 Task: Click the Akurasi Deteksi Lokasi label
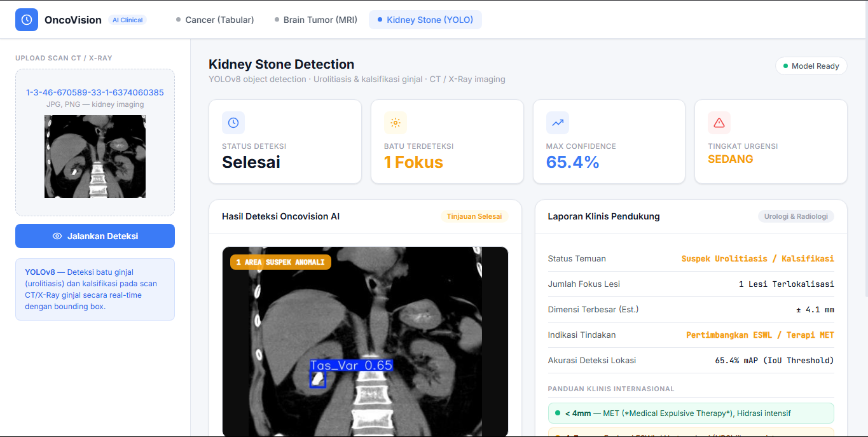592,361
